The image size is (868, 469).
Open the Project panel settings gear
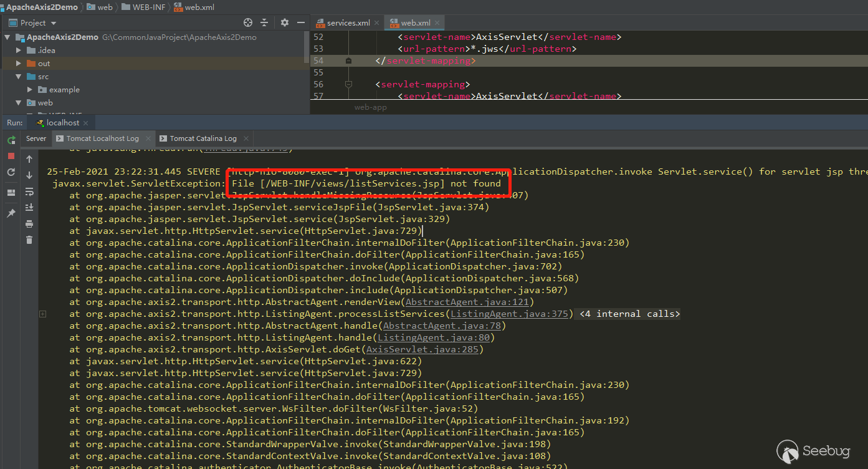284,22
